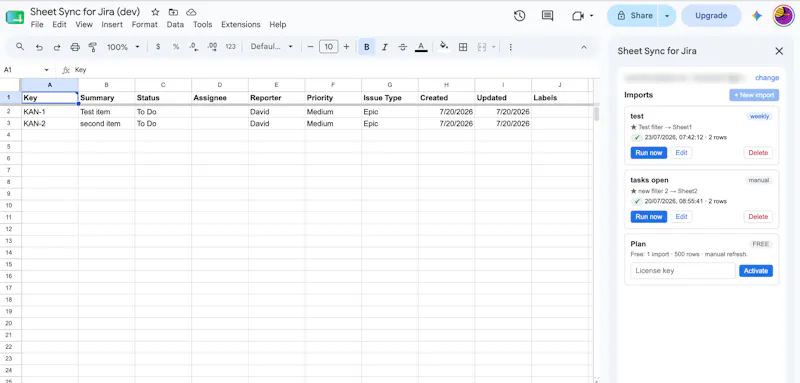The height and width of the screenshot is (383, 800).
Task: Click the merge cells icon
Action: (x=482, y=47)
